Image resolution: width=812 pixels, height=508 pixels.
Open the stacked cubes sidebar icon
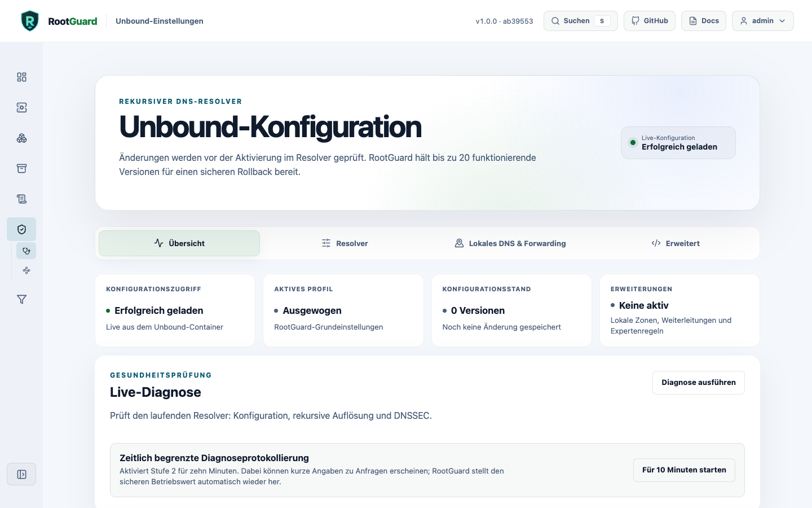click(x=21, y=138)
